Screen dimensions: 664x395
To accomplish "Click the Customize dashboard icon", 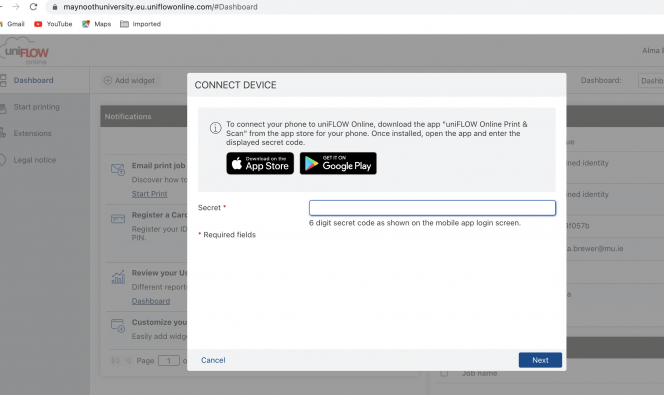I will (x=118, y=326).
